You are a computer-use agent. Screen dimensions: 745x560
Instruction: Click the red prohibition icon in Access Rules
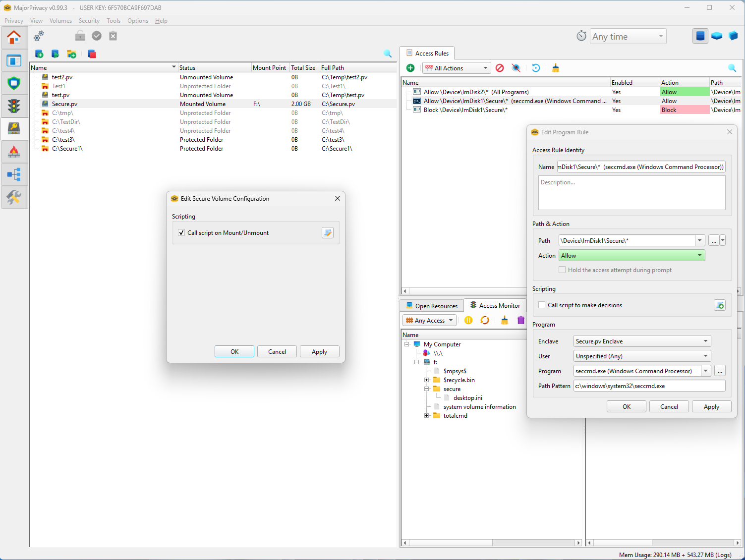[x=500, y=68]
